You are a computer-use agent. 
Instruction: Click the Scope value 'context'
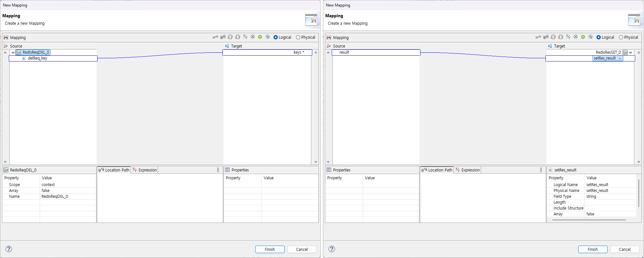(48, 185)
